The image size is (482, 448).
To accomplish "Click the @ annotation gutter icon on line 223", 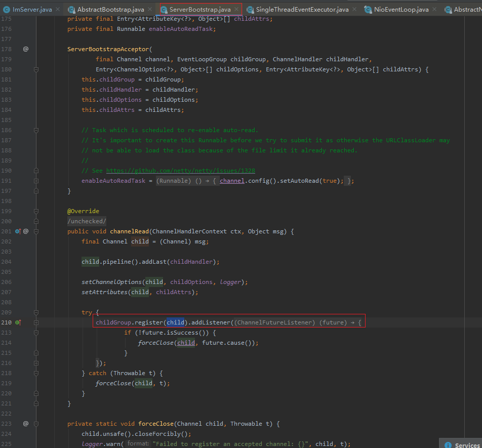I will coord(26,424).
